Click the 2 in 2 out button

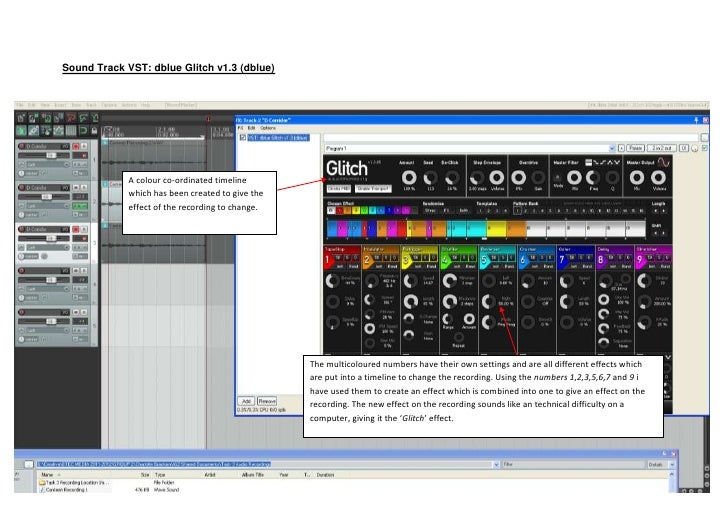click(x=662, y=148)
